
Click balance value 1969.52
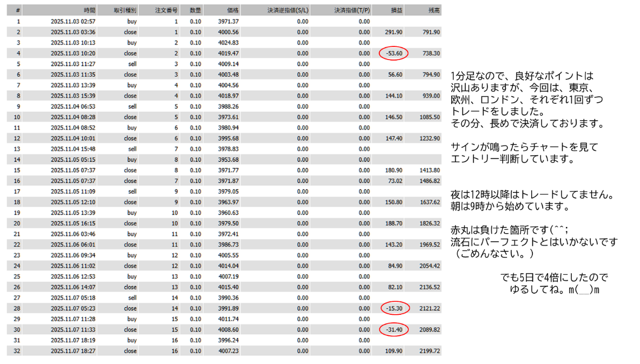coord(430,244)
